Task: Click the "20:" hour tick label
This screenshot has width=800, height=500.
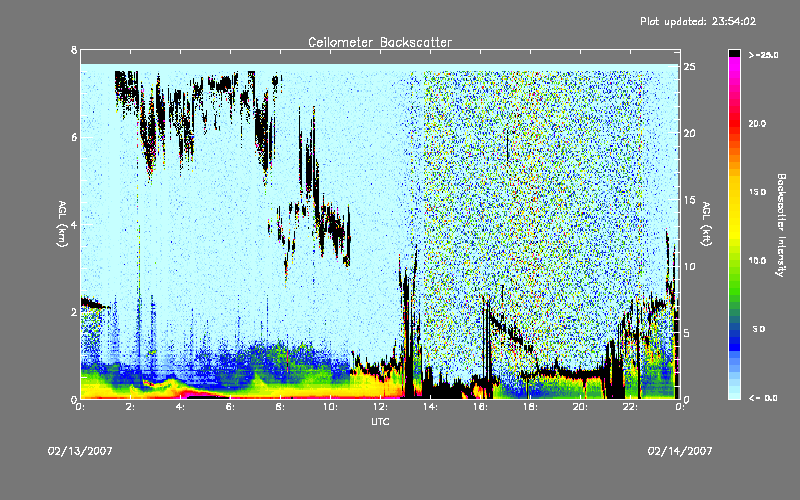Action: coord(580,407)
